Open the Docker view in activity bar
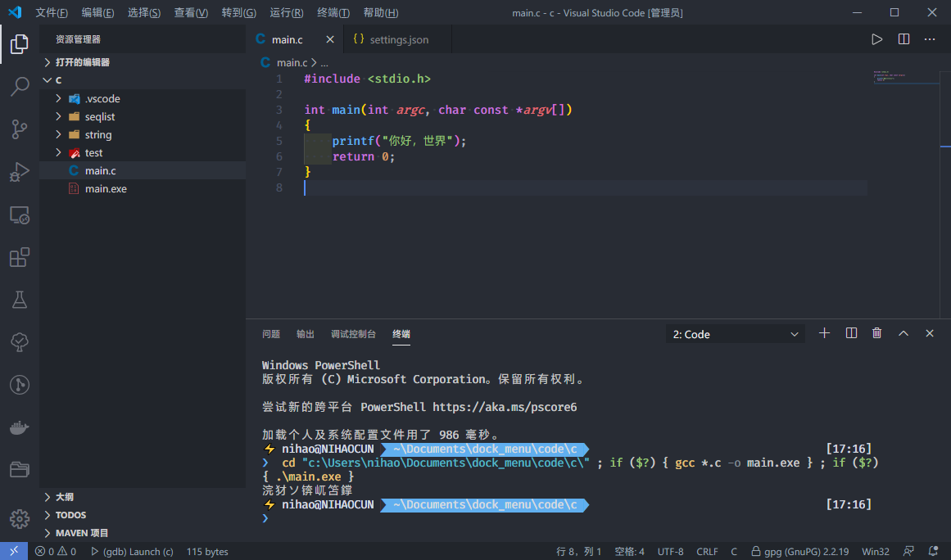951x560 pixels. [x=20, y=427]
